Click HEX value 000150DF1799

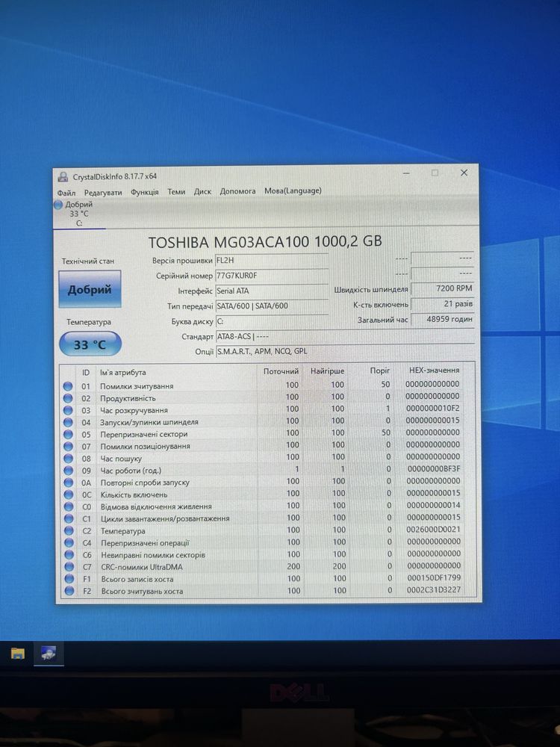(434, 578)
